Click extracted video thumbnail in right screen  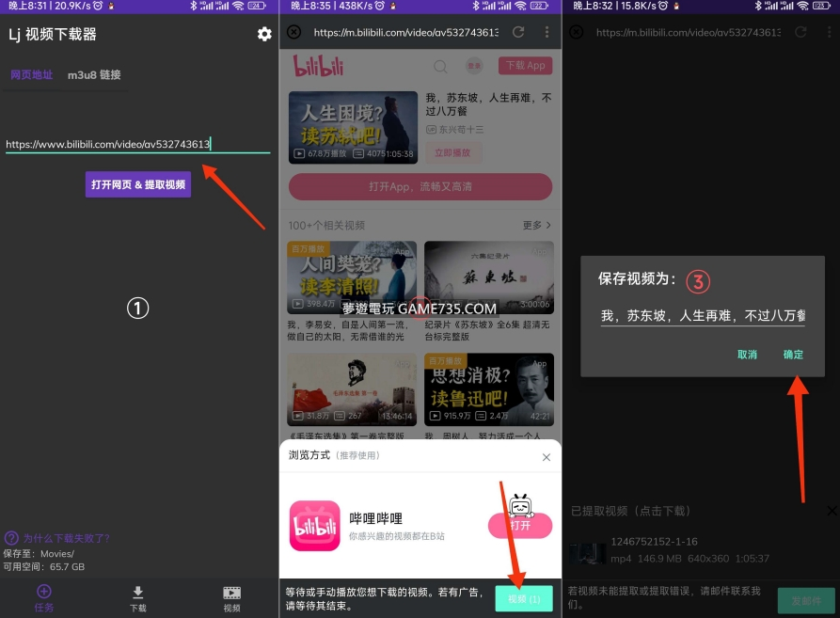(587, 554)
